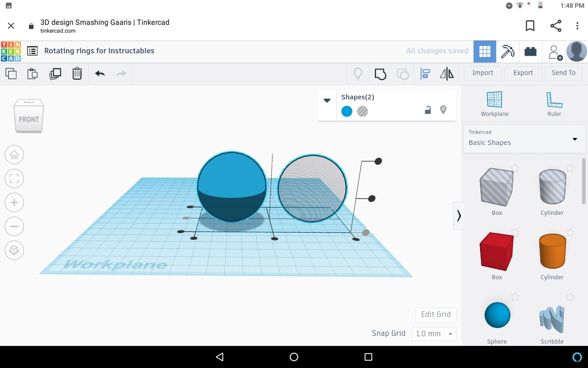Switch to 3D design grid view
The width and height of the screenshot is (588, 368).
coord(485,52)
